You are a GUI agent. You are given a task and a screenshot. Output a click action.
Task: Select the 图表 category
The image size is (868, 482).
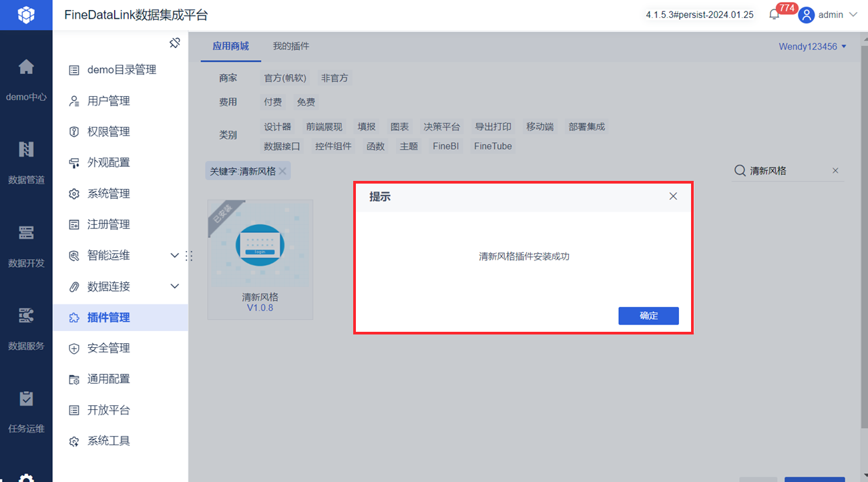[x=399, y=127]
